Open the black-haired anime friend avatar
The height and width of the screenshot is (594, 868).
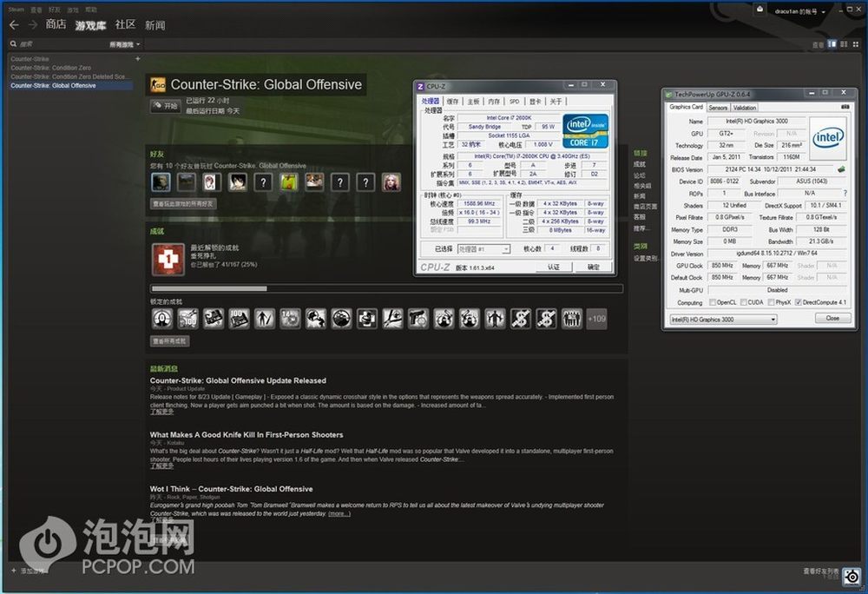pyautogui.click(x=238, y=182)
